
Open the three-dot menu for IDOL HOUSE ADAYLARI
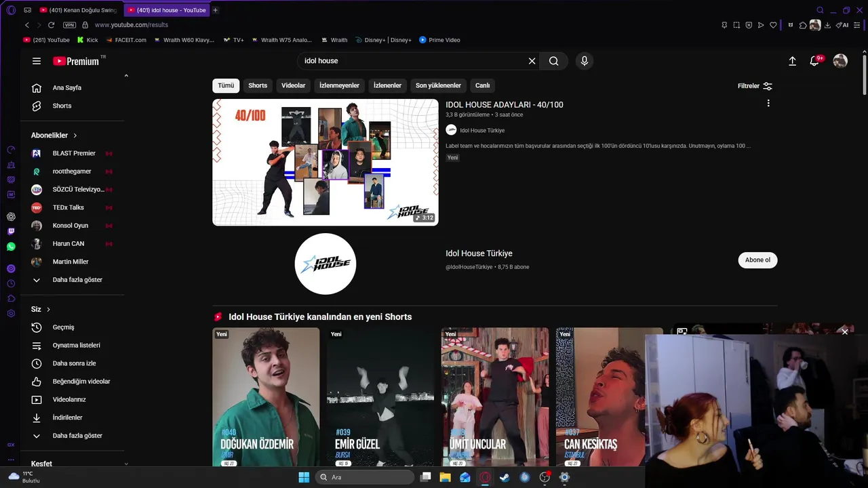[x=768, y=104]
